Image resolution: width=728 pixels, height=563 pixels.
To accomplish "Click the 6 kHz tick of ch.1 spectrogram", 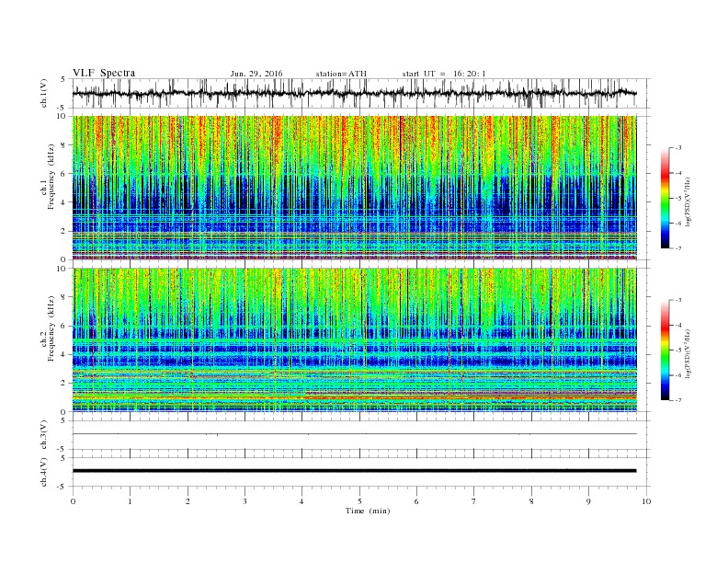I will [x=64, y=174].
